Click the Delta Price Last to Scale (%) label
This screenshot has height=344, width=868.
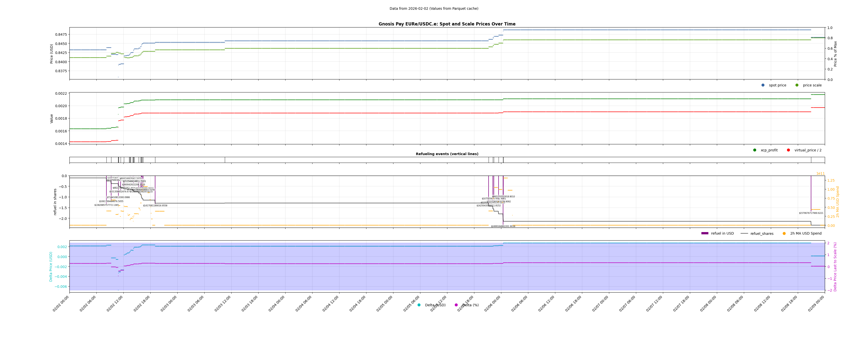tap(835, 267)
